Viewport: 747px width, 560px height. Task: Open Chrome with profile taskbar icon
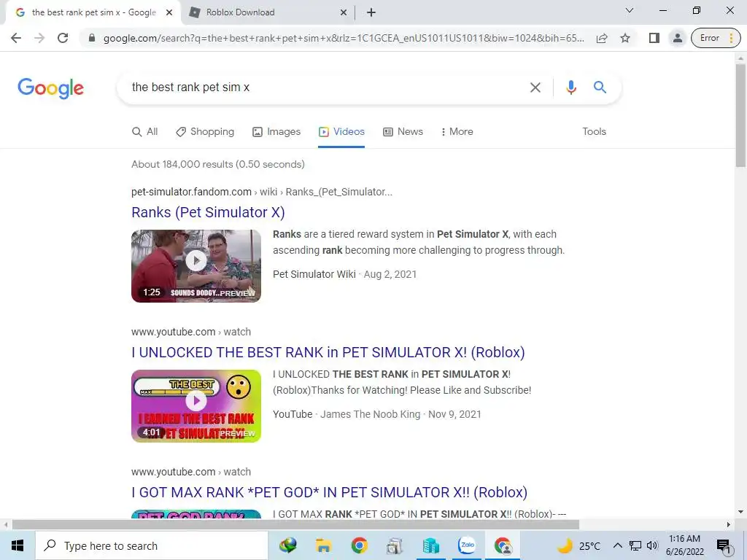pyautogui.click(x=503, y=545)
